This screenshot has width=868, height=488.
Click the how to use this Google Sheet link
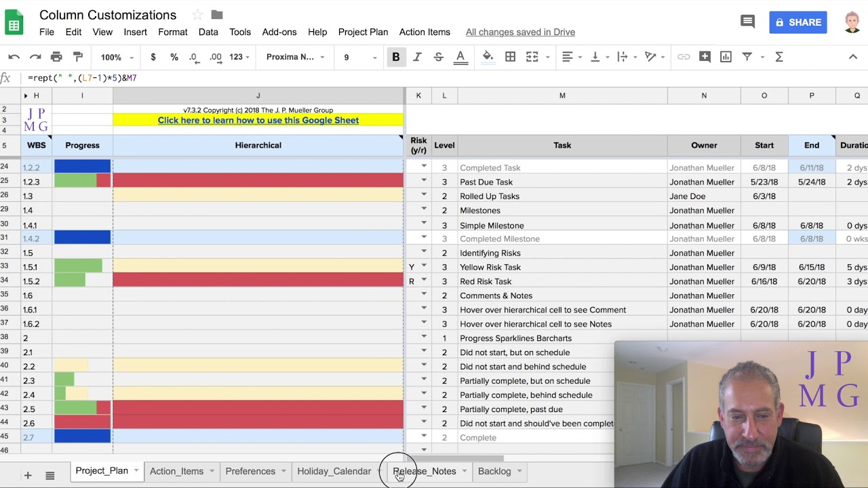tap(258, 120)
